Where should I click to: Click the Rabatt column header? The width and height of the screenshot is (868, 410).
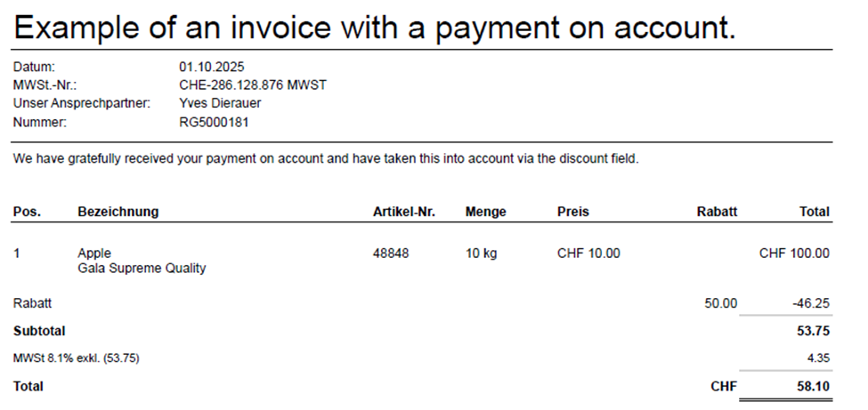(x=717, y=212)
